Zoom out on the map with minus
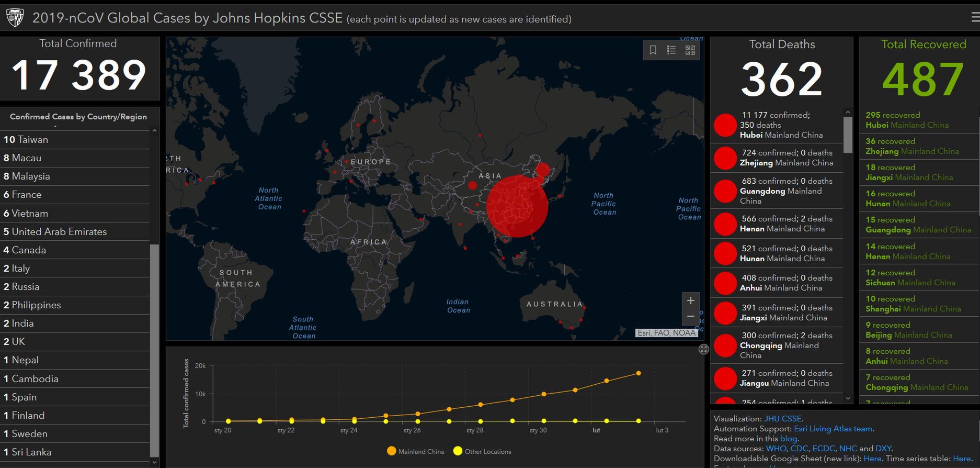 (x=690, y=317)
